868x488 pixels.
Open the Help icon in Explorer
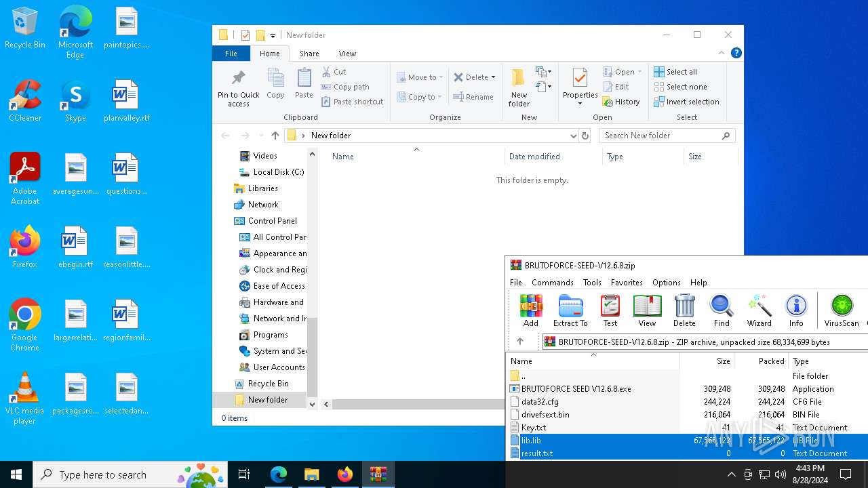point(736,53)
